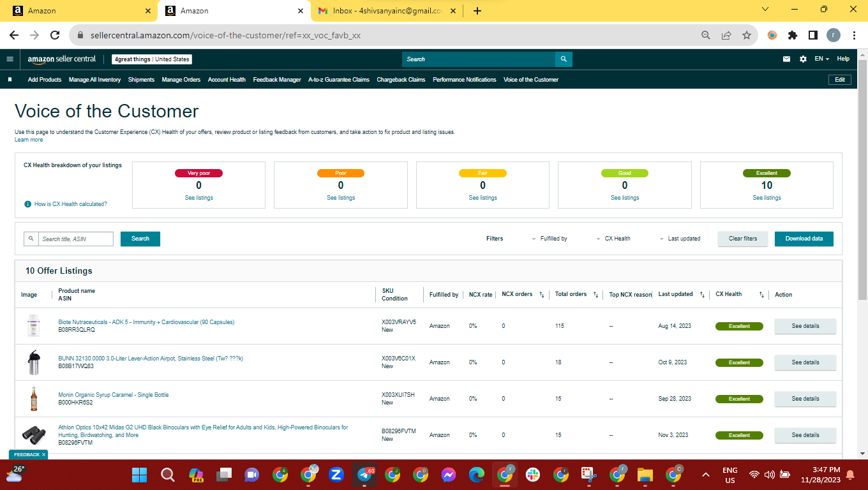Open the EN language dropdown
This screenshot has height=490, width=868.
pyautogui.click(x=822, y=59)
